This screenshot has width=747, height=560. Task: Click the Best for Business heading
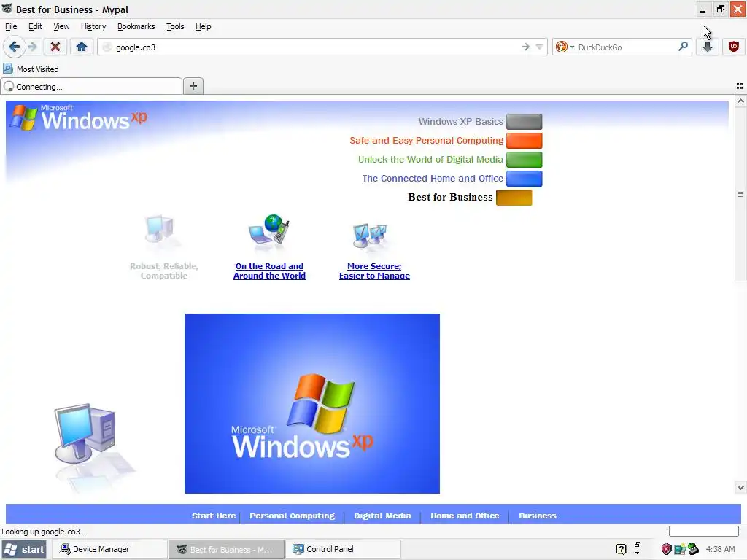tap(450, 197)
